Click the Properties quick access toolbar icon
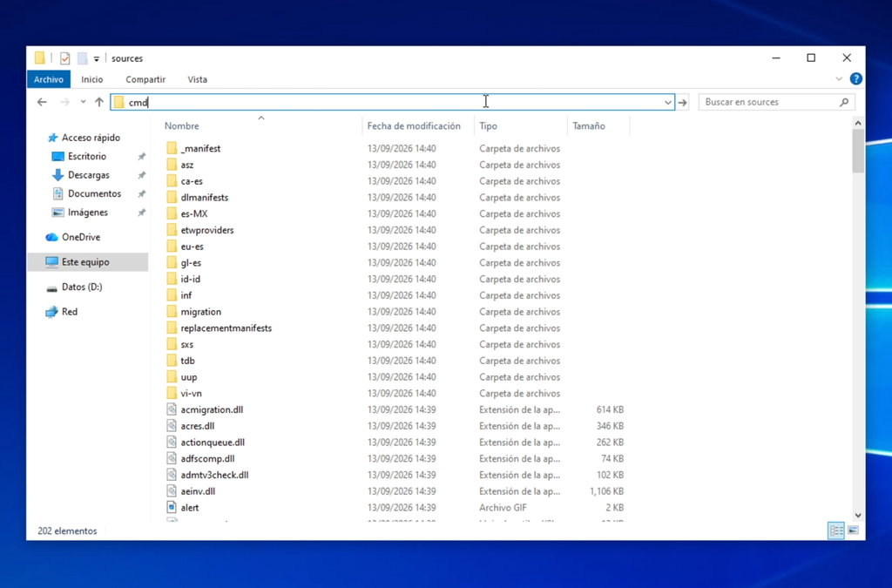 coord(64,58)
